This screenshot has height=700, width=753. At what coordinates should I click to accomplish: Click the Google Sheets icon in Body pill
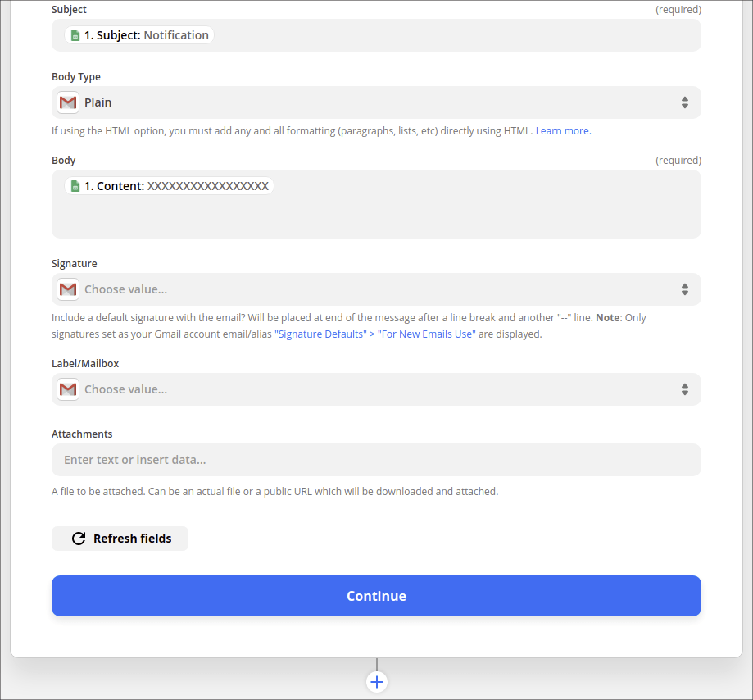tap(75, 186)
